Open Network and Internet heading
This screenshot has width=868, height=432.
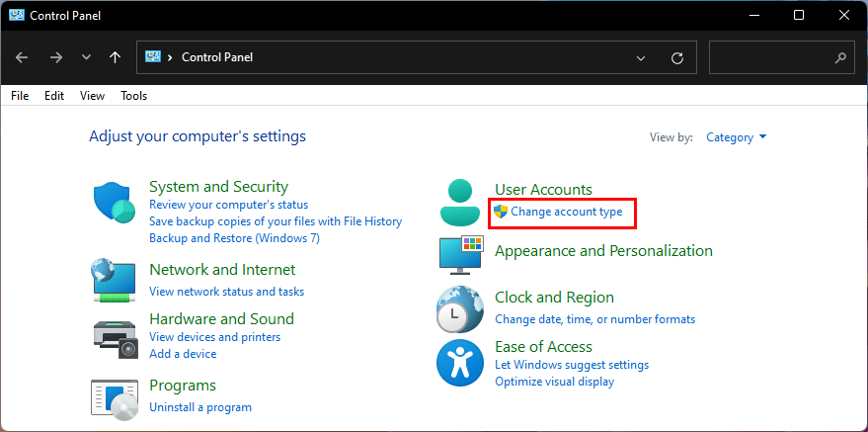tap(222, 270)
